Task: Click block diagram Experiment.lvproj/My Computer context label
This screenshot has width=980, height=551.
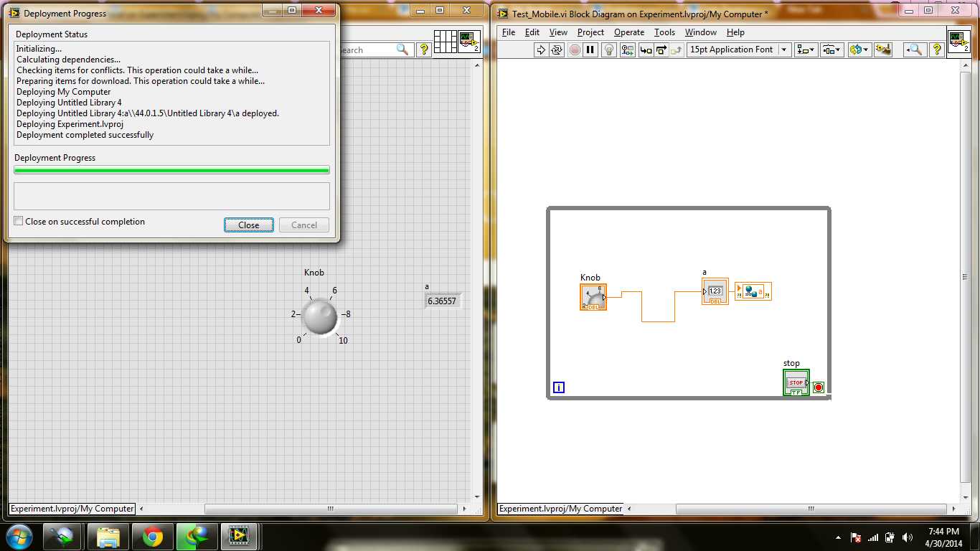Action: coord(561,509)
